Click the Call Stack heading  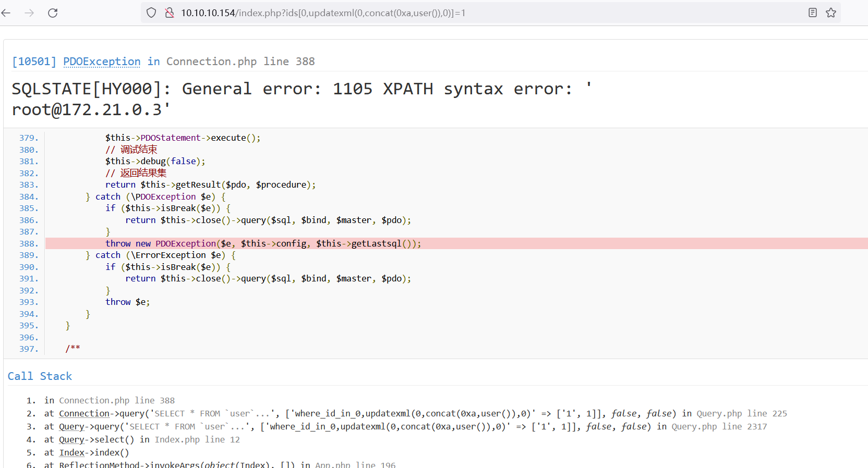[x=40, y=376]
